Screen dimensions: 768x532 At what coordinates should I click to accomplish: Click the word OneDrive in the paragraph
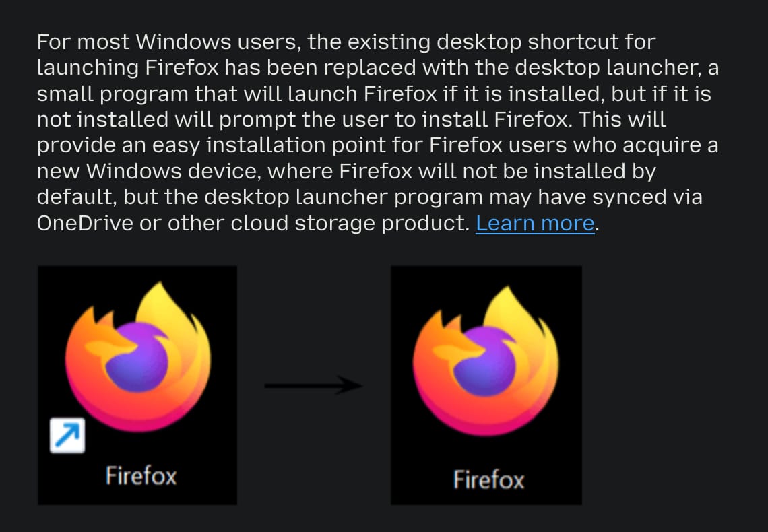(x=86, y=223)
